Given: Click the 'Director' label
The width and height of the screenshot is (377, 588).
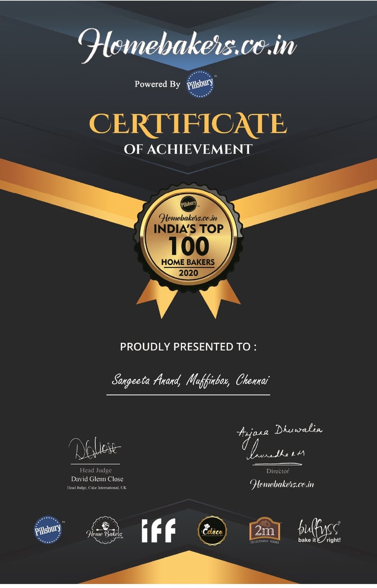Looking at the screenshot, I should [278, 471].
